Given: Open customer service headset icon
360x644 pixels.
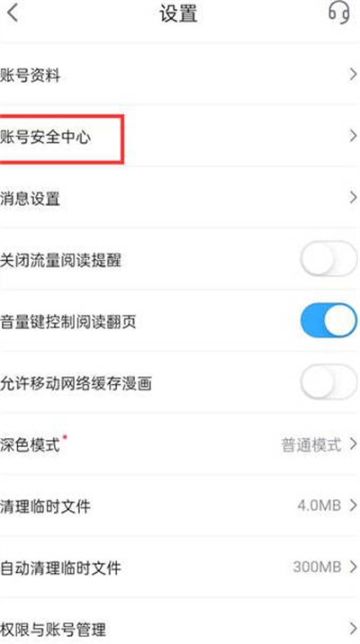Looking at the screenshot, I should click(x=339, y=13).
